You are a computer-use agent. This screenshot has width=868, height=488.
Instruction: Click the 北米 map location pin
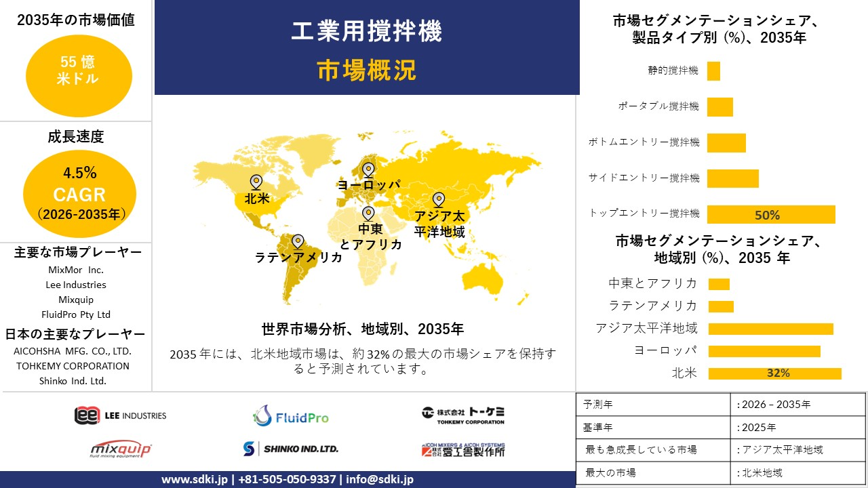(x=256, y=182)
